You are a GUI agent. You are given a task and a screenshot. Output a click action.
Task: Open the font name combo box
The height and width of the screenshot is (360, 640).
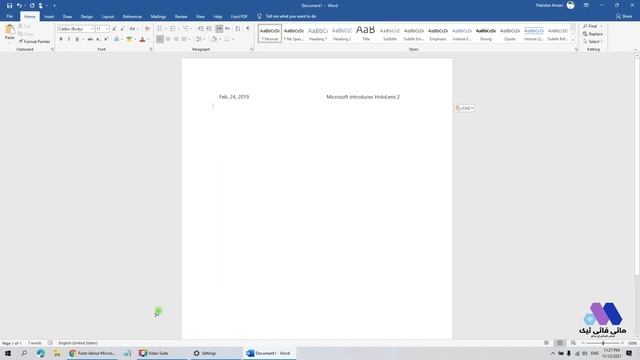pos(76,29)
